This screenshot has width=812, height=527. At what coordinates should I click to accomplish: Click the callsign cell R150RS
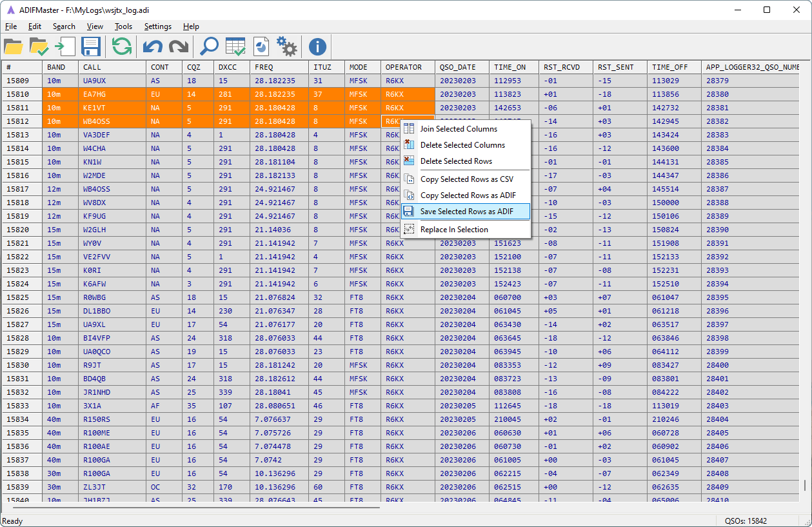[97, 419]
